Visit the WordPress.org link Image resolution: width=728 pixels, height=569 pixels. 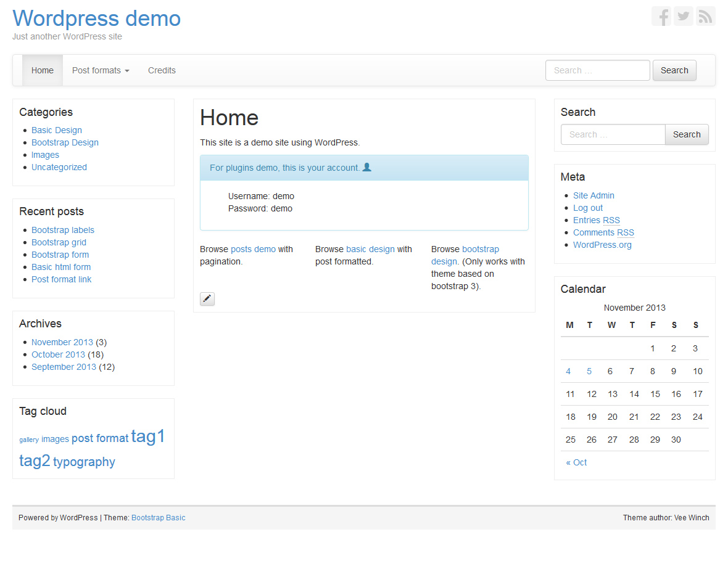(x=602, y=245)
